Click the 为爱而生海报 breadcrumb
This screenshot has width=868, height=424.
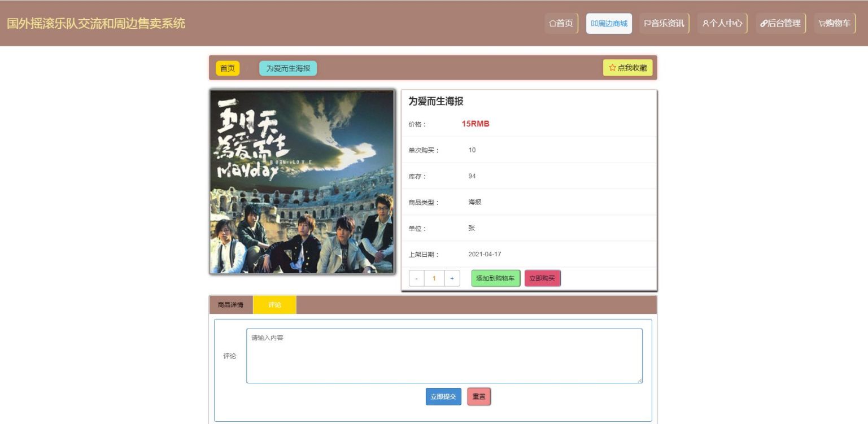288,68
